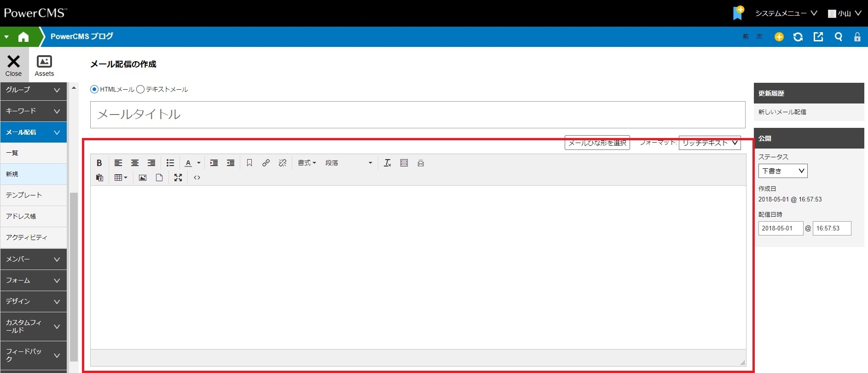
Task: Click the search magnifier icon
Action: click(x=838, y=37)
